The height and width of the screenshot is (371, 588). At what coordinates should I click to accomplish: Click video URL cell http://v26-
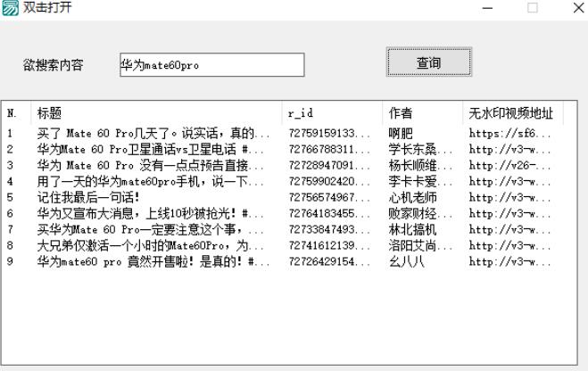(509, 165)
